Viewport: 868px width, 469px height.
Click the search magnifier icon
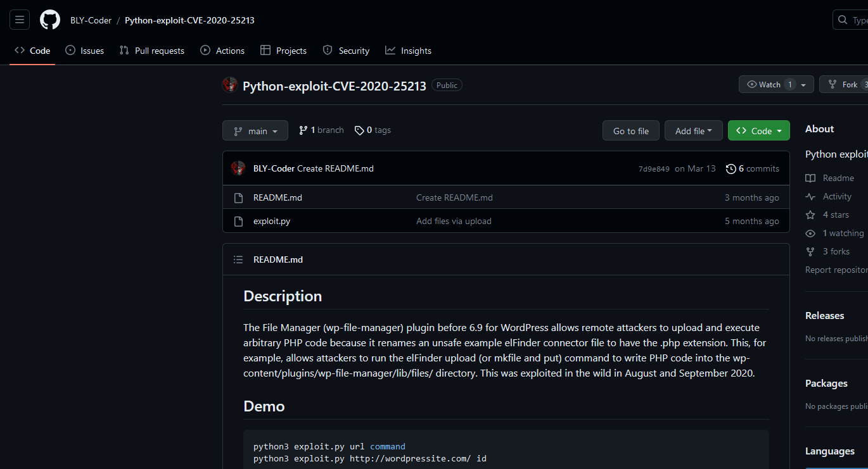click(843, 20)
